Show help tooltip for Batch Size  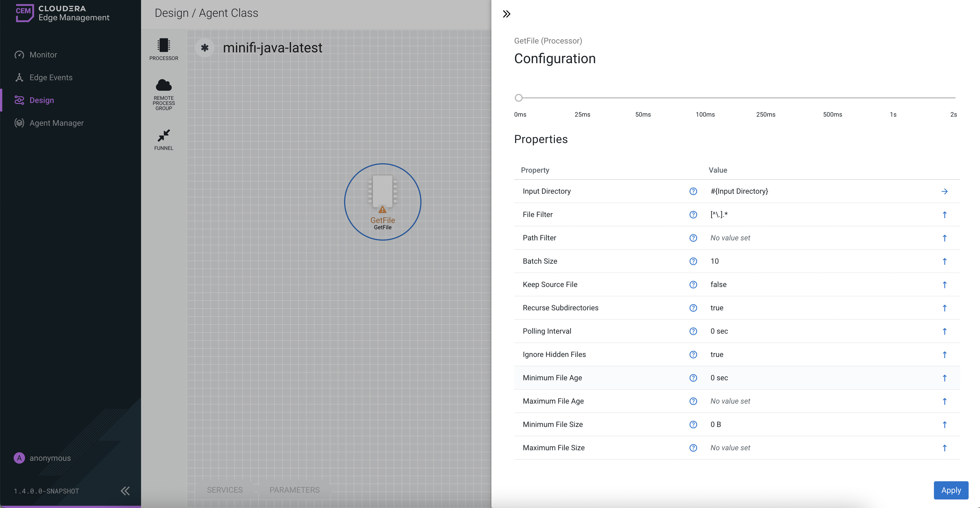coord(693,261)
